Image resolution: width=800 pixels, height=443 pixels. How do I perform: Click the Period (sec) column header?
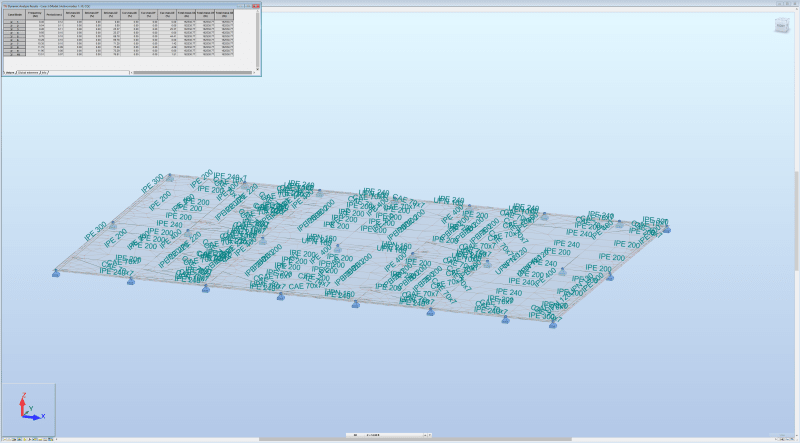(54, 15)
